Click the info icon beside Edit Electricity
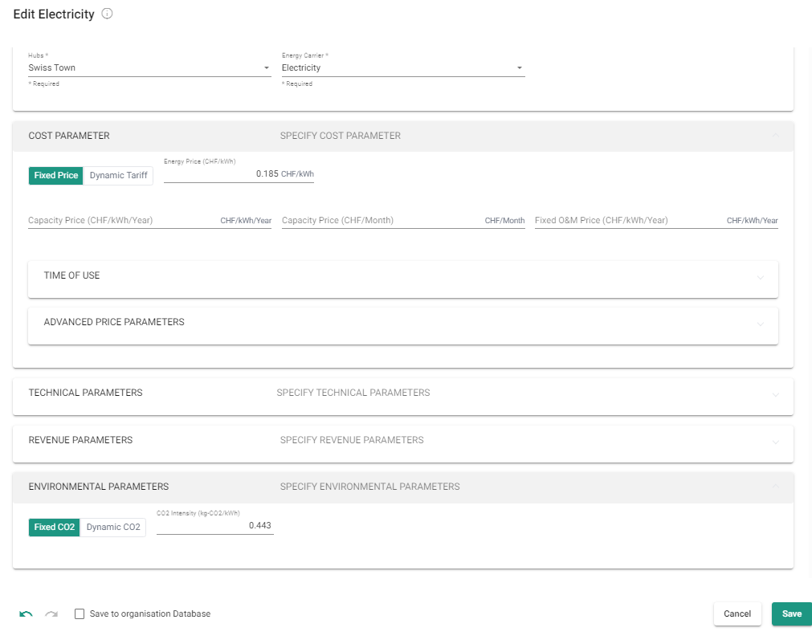The image size is (812, 644). point(108,14)
